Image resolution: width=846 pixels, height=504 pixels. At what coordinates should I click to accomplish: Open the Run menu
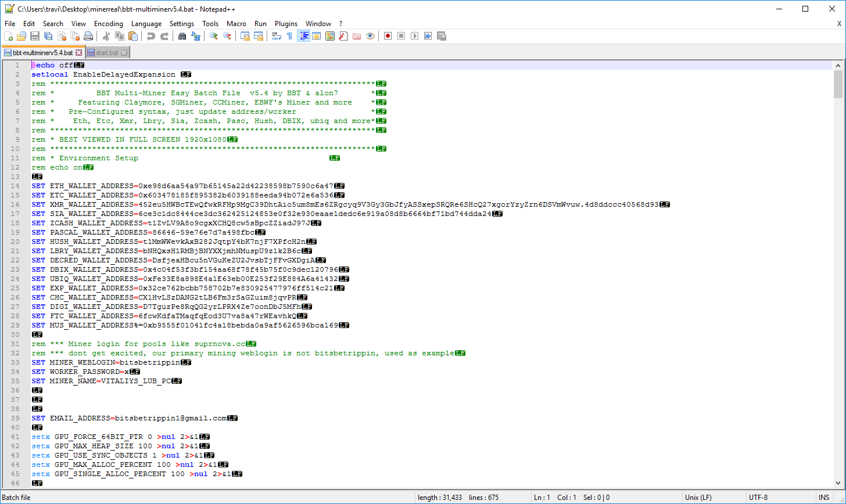[260, 24]
